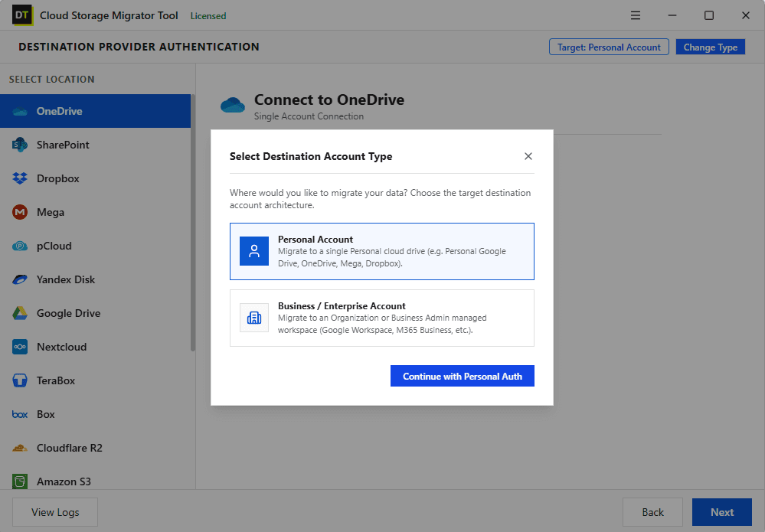Click the Yandex Disk icon
The width and height of the screenshot is (765, 532).
point(20,279)
